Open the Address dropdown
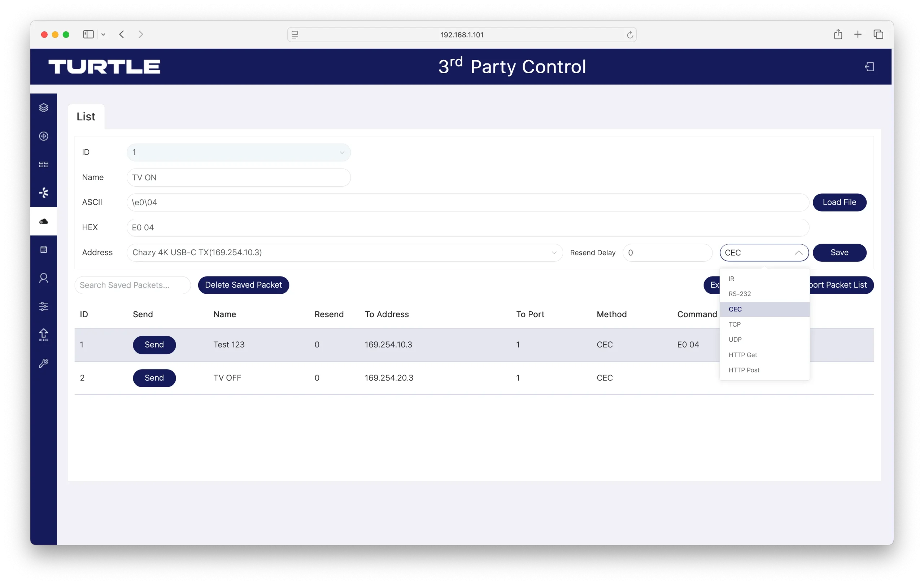The height and width of the screenshot is (585, 924). pyautogui.click(x=344, y=253)
